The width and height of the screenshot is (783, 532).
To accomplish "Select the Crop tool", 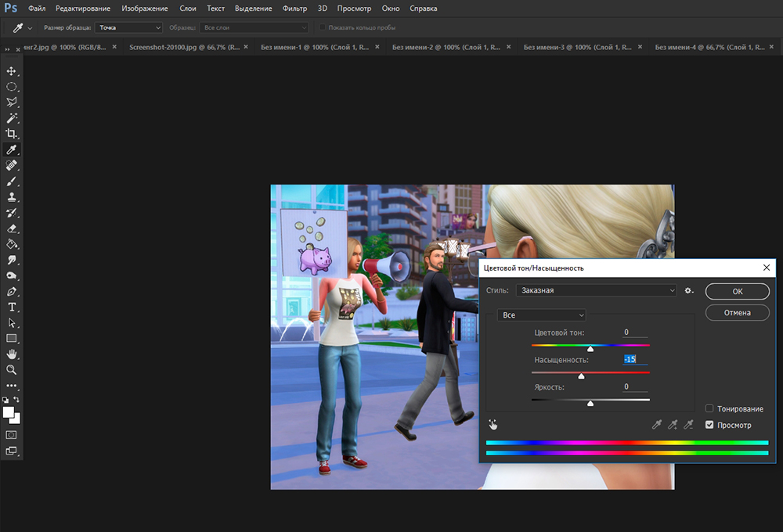I will point(12,134).
